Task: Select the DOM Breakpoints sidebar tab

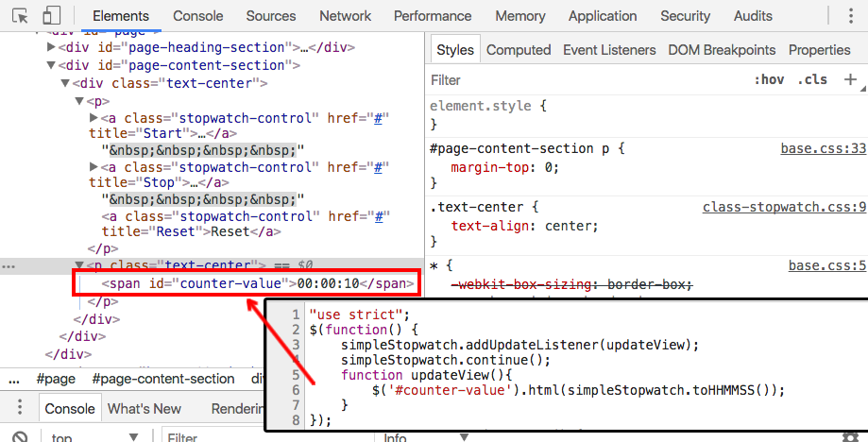Action: (722, 50)
